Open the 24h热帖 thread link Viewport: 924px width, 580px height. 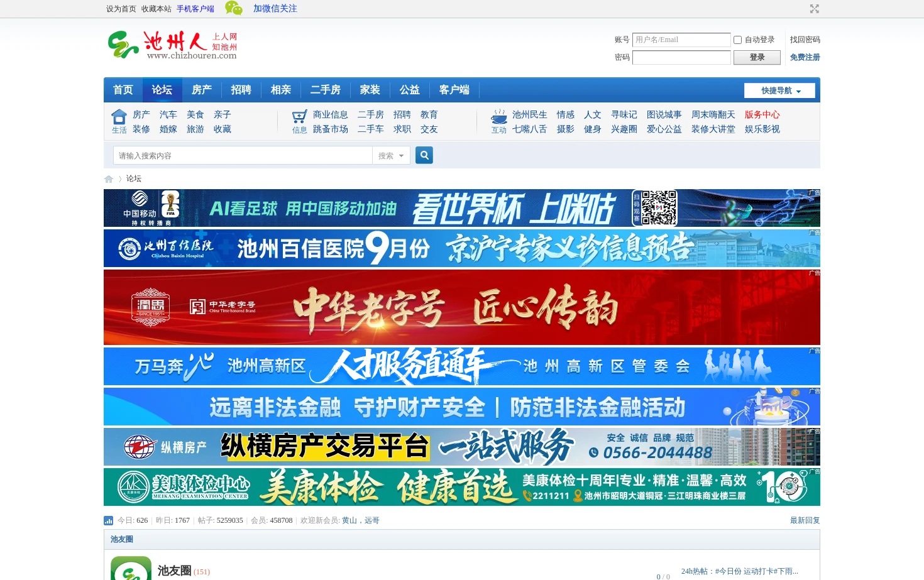[740, 571]
